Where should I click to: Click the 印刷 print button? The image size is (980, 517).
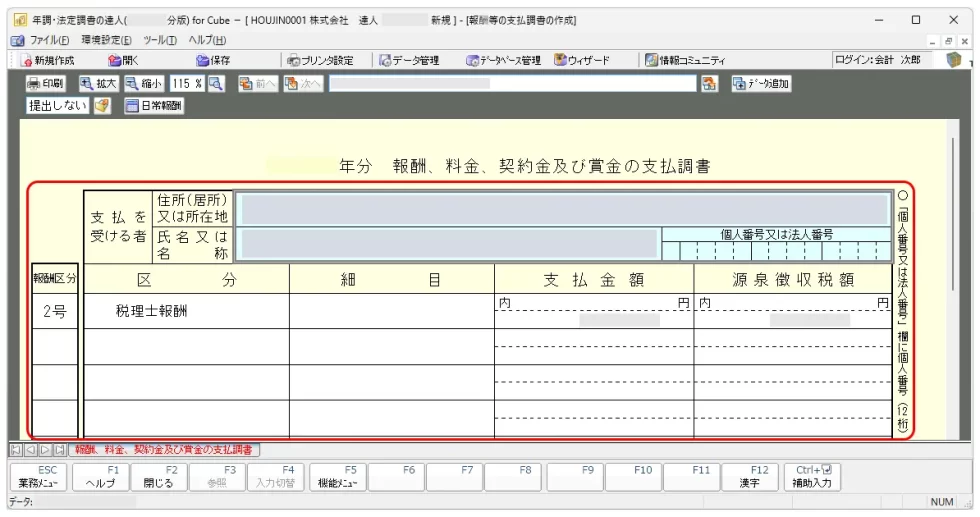pyautogui.click(x=46, y=84)
